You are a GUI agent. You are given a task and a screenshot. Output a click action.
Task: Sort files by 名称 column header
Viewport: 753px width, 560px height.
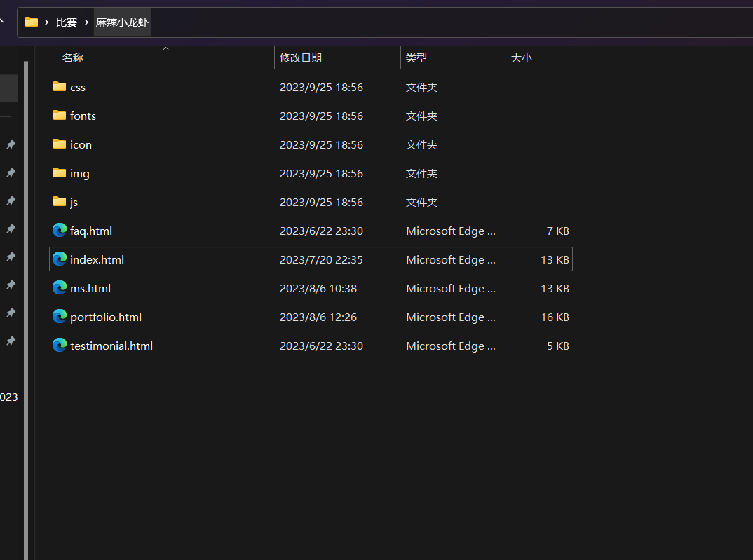click(73, 58)
